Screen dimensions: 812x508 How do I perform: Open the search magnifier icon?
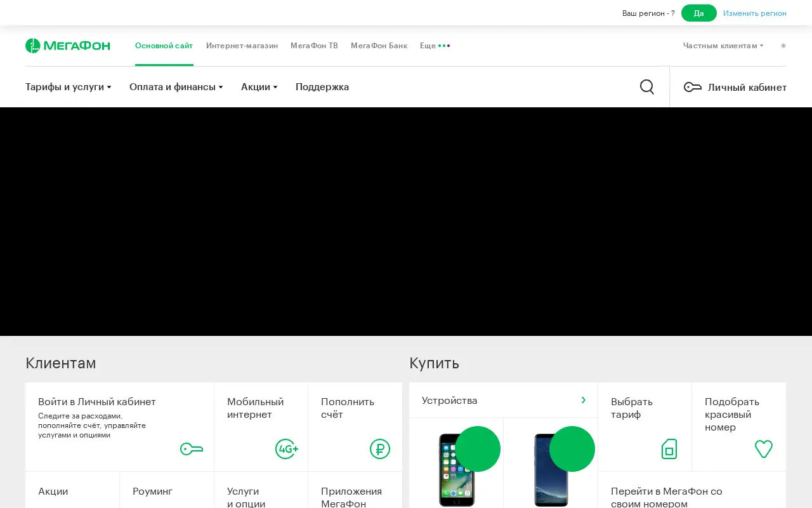647,87
